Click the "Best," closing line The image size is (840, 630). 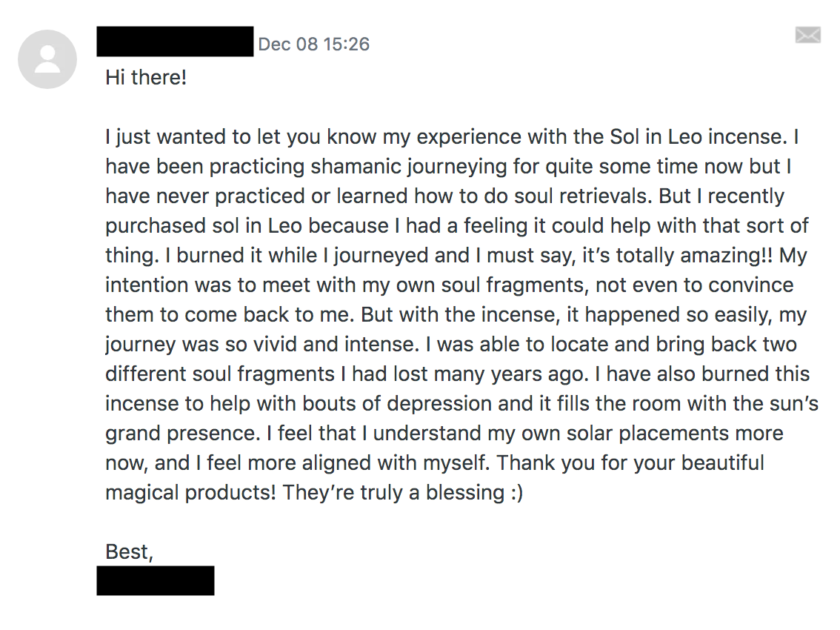coord(129,551)
